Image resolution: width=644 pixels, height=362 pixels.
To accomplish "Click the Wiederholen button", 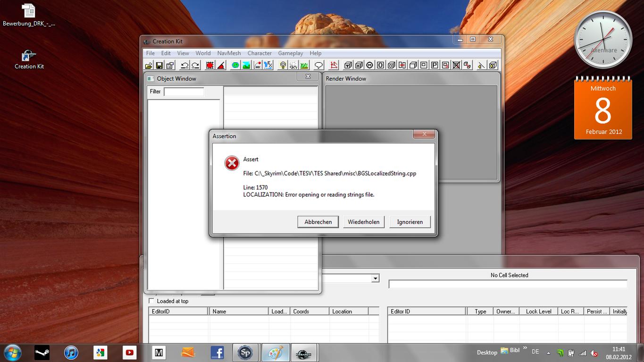I will (363, 222).
